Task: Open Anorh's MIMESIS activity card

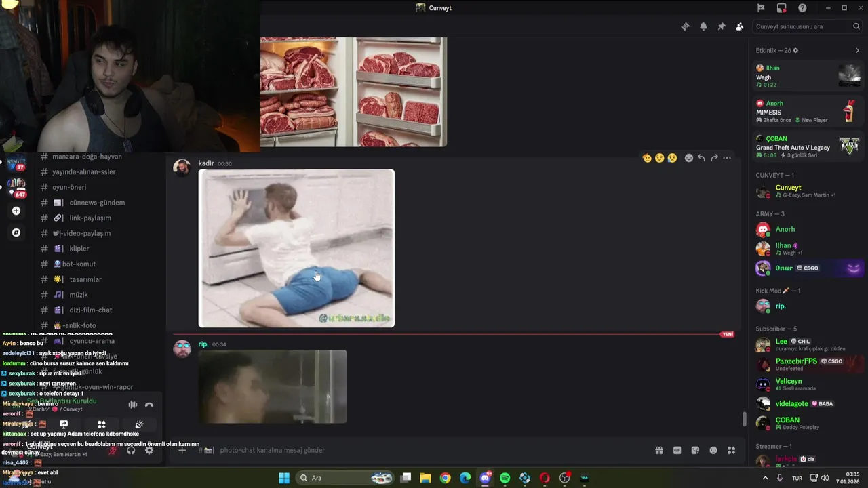Action: click(x=808, y=111)
